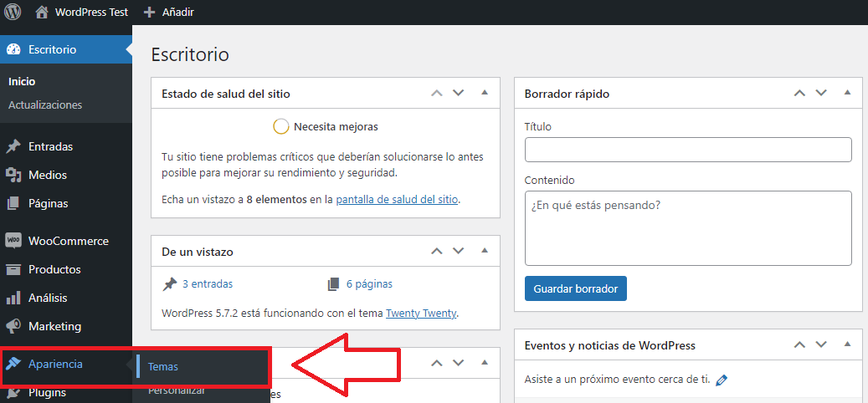Open Actualizaciones in the sidebar
The width and height of the screenshot is (868, 403).
pos(45,105)
